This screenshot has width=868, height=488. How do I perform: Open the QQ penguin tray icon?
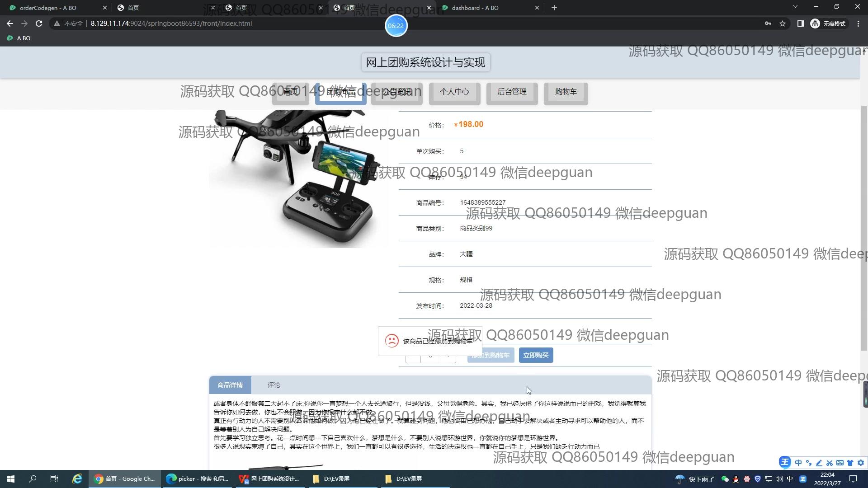tap(736, 479)
